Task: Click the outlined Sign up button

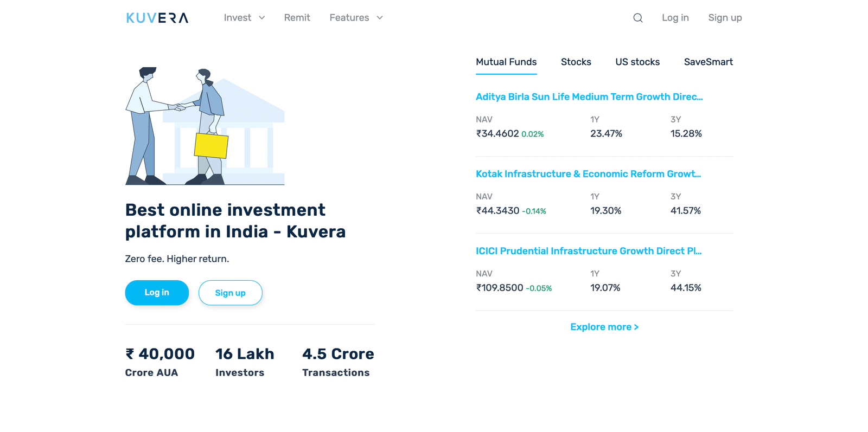Action: click(231, 293)
